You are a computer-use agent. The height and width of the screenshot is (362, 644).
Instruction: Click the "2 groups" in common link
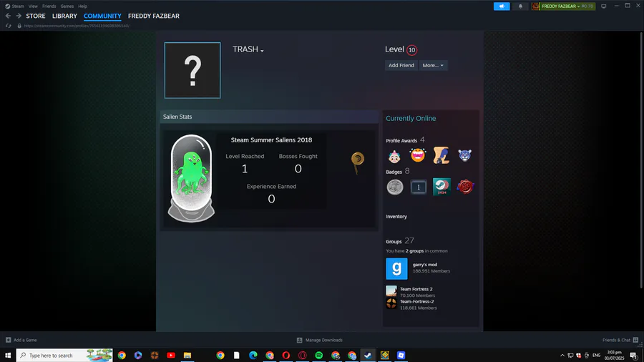pos(414,251)
